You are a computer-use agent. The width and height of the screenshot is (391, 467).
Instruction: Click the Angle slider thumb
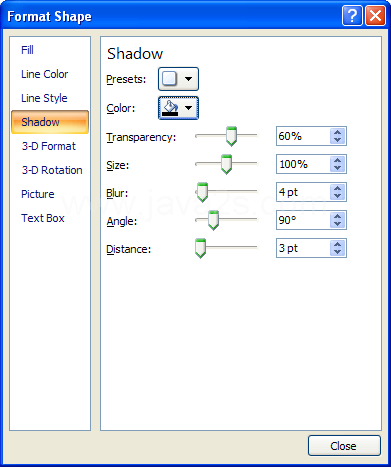coord(213,220)
